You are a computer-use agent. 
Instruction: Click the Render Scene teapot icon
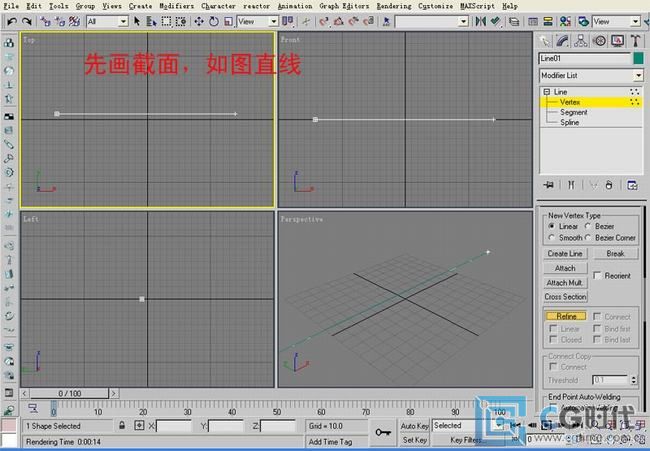(x=584, y=21)
